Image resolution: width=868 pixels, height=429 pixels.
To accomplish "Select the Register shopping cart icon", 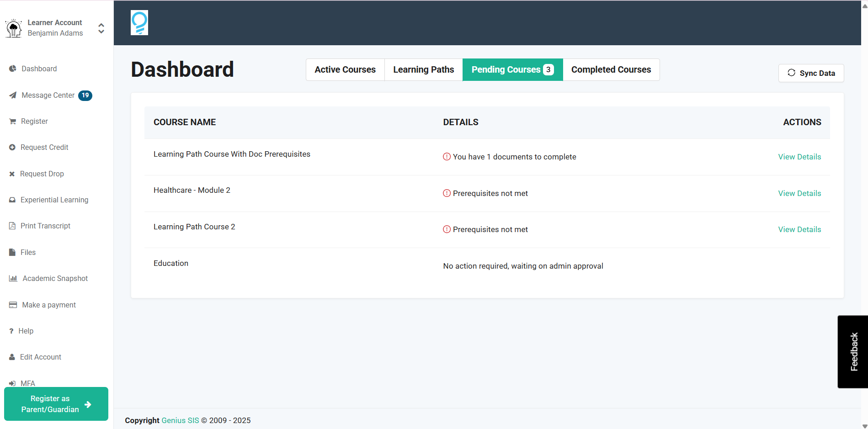I will point(11,121).
